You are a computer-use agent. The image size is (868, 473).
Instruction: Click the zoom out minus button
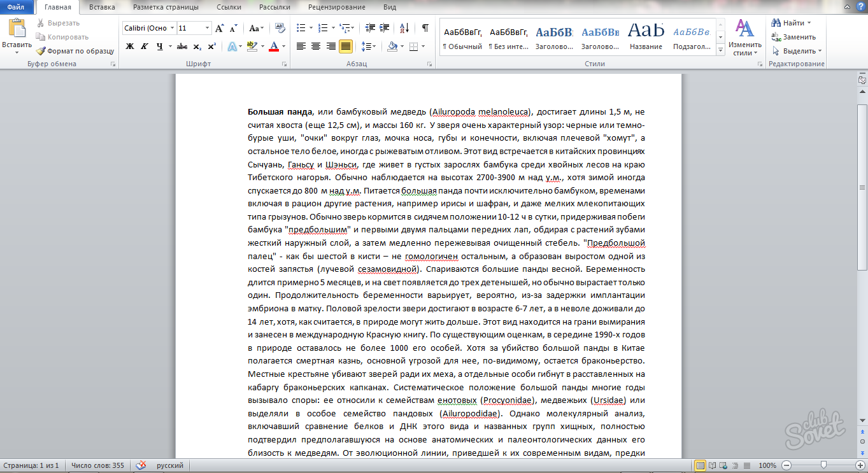coord(787,465)
